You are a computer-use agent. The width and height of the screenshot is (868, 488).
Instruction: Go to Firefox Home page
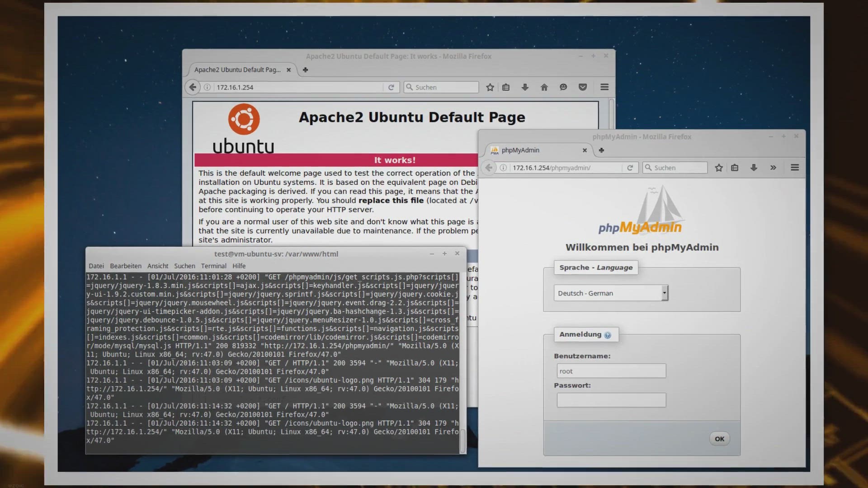pos(544,87)
